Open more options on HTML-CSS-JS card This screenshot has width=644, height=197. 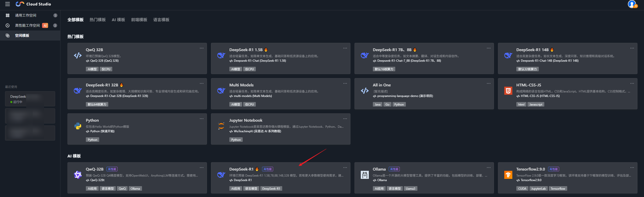click(632, 83)
